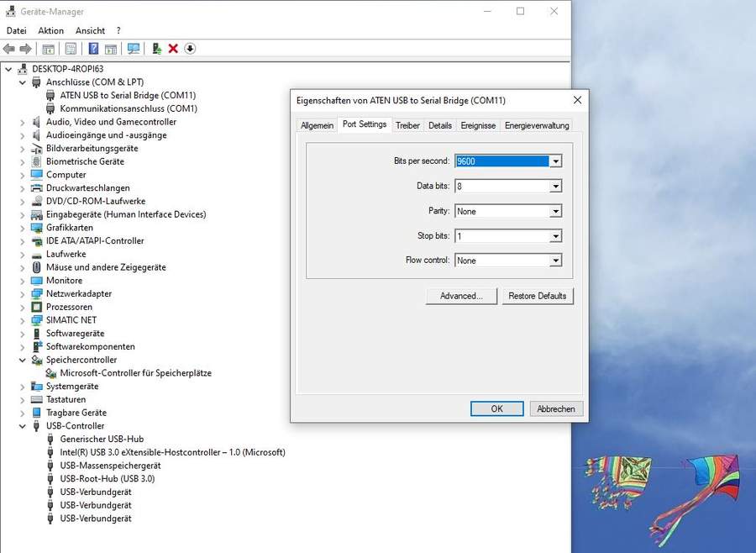Open the Ansicht menu

(x=90, y=30)
